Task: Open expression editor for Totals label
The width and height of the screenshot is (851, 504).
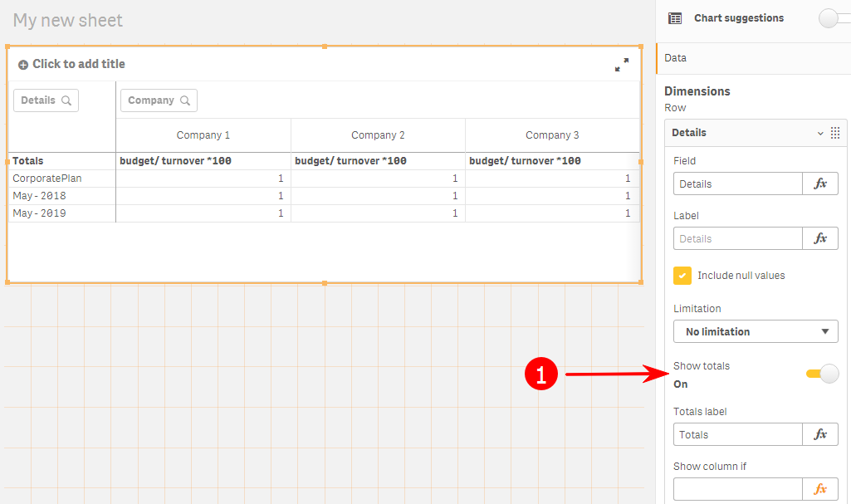Action: (820, 434)
